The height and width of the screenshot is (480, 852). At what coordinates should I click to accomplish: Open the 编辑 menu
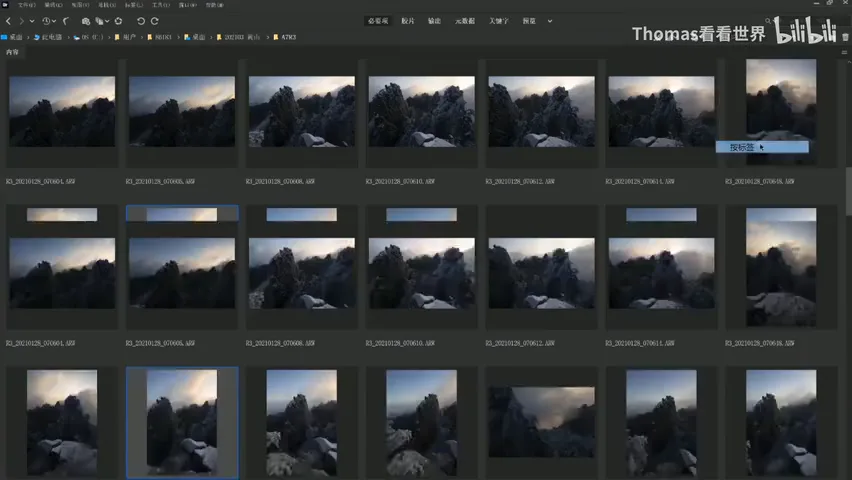53,5
